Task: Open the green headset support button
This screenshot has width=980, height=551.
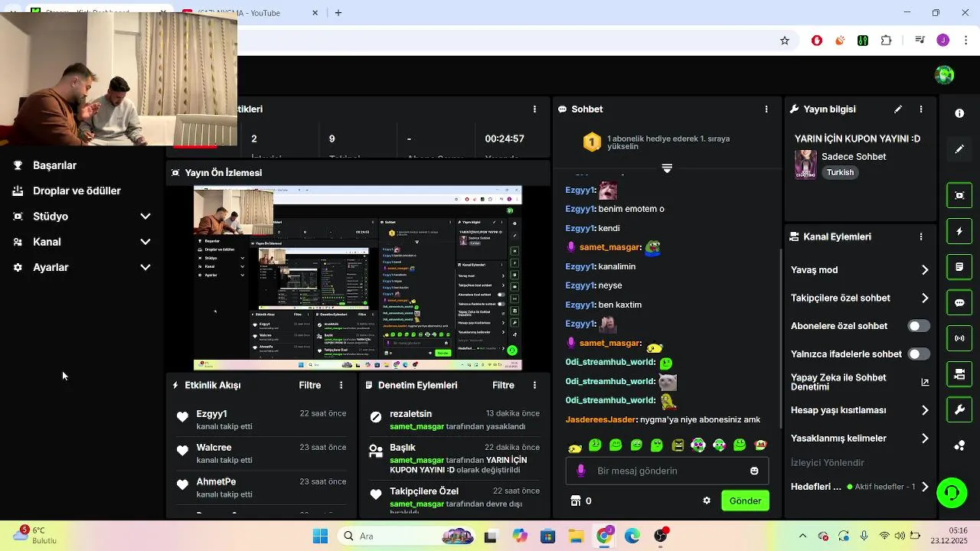Action: coord(952,492)
